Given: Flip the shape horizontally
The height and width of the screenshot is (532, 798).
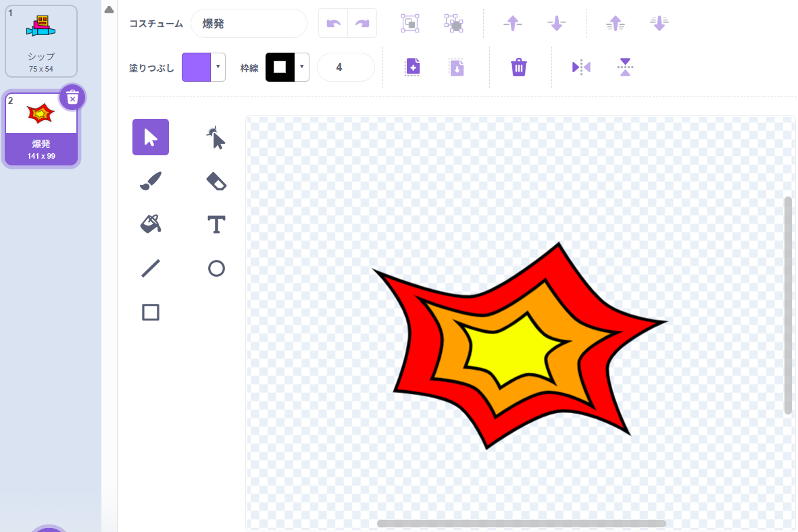Looking at the screenshot, I should 581,67.
